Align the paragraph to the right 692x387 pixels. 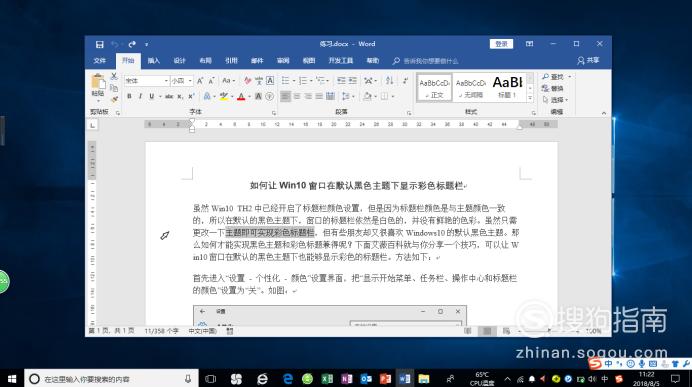(308, 96)
